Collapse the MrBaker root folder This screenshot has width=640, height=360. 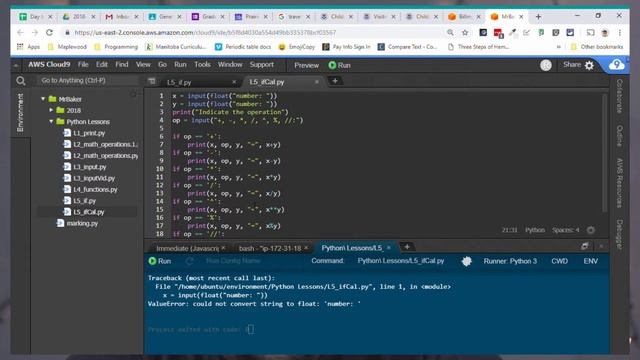[x=43, y=99]
